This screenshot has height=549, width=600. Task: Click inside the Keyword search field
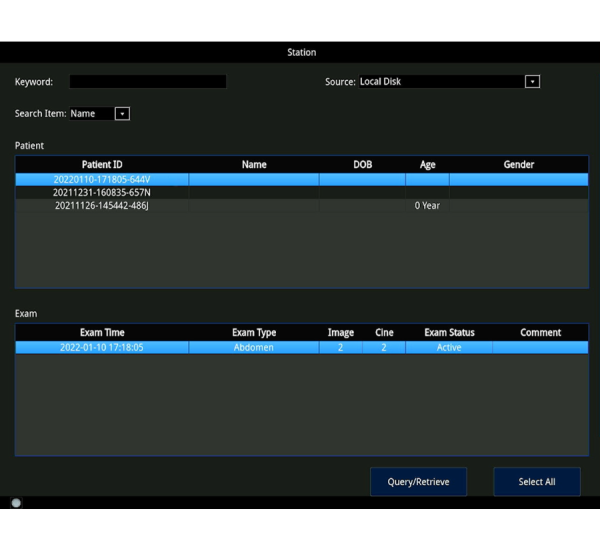click(x=147, y=82)
